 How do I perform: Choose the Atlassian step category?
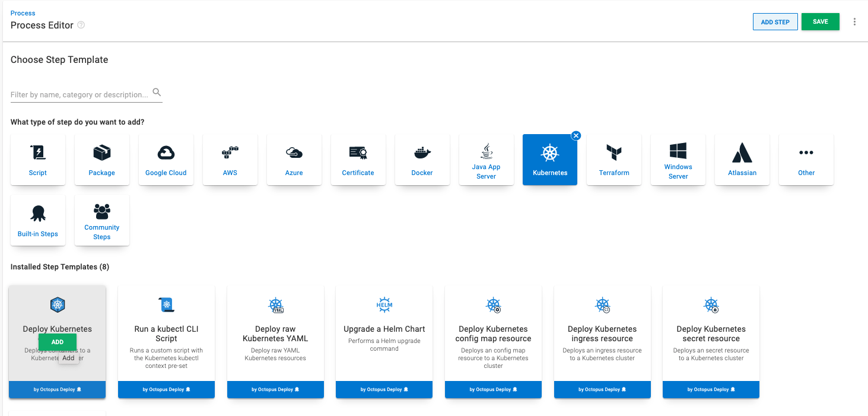click(742, 159)
